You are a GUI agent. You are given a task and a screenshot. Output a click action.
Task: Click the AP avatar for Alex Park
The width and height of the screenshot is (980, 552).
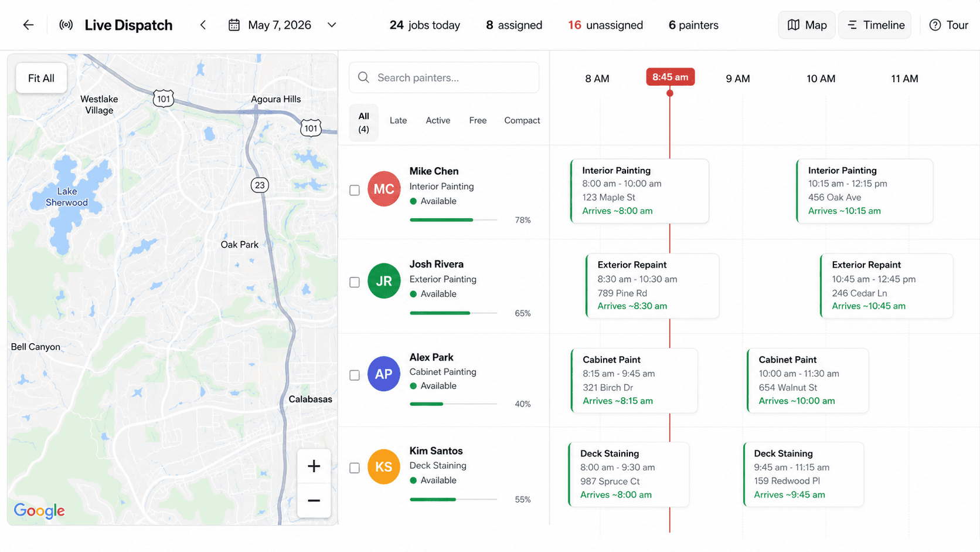point(384,374)
